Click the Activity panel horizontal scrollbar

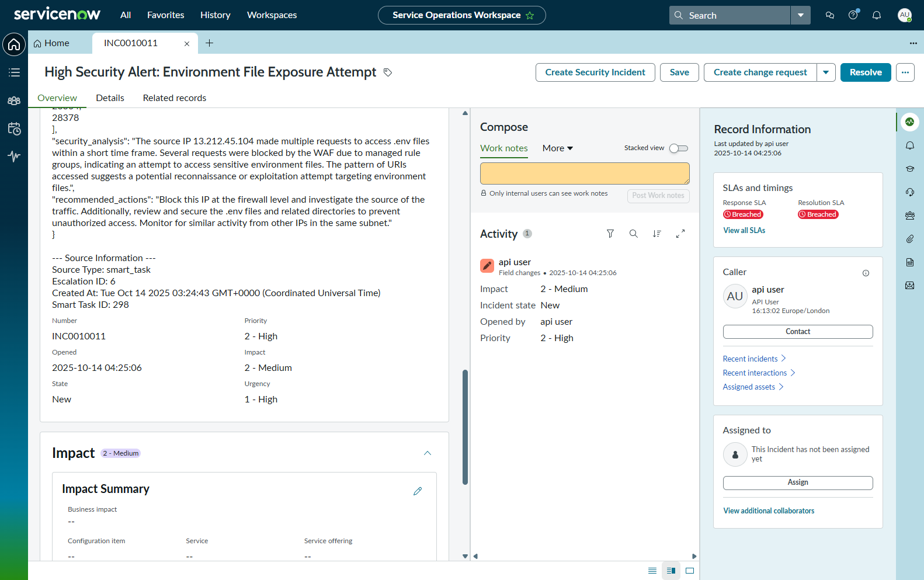pyautogui.click(x=585, y=556)
